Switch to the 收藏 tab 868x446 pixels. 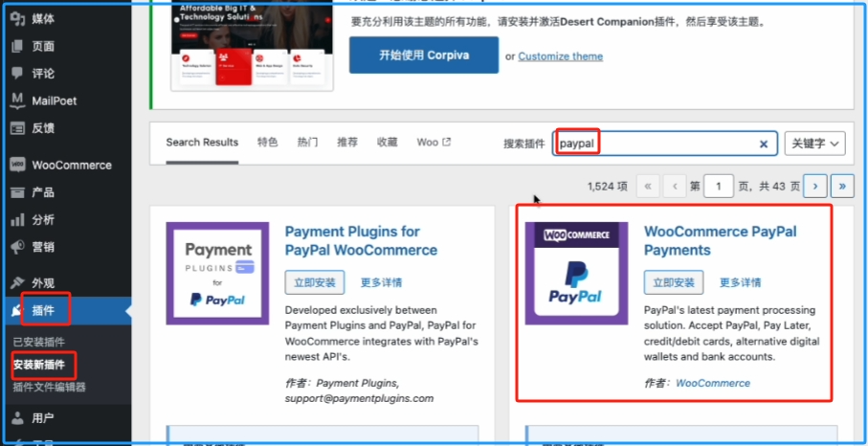pyautogui.click(x=387, y=143)
